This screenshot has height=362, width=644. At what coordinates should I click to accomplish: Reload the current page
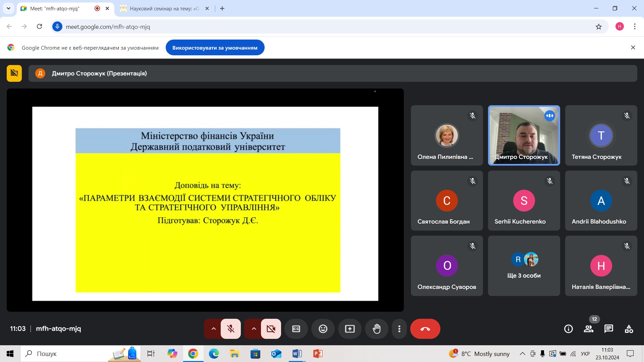(39, 26)
